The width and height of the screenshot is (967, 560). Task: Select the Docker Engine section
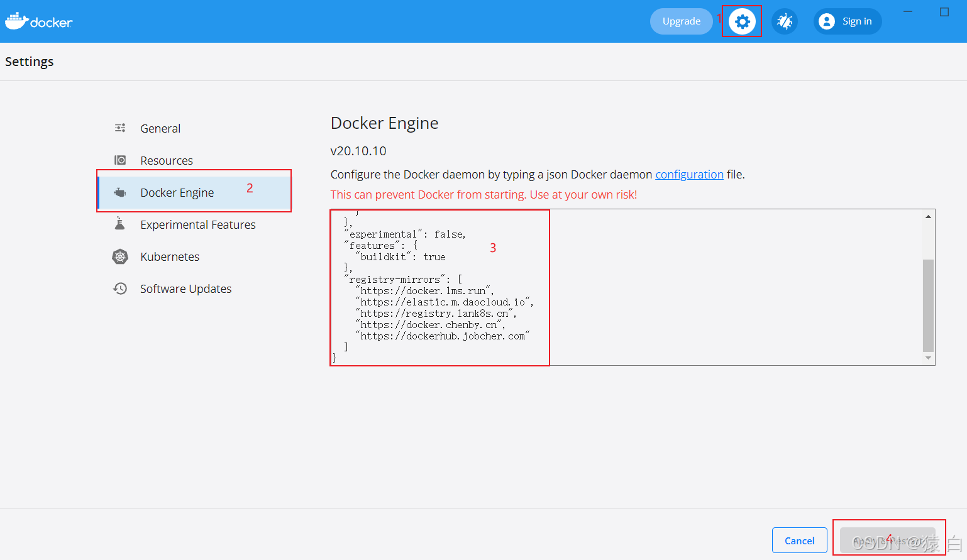(x=195, y=192)
